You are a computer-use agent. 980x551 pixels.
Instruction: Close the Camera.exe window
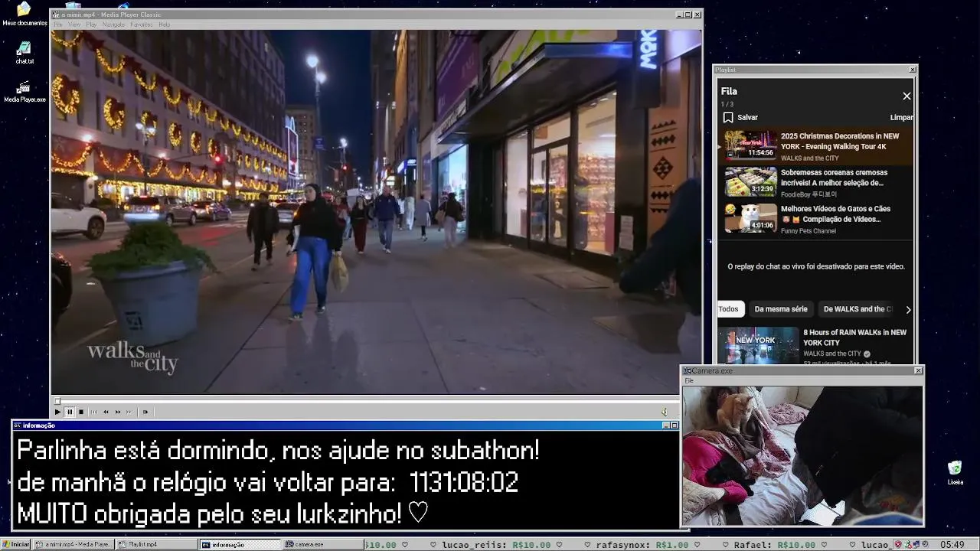coord(919,370)
